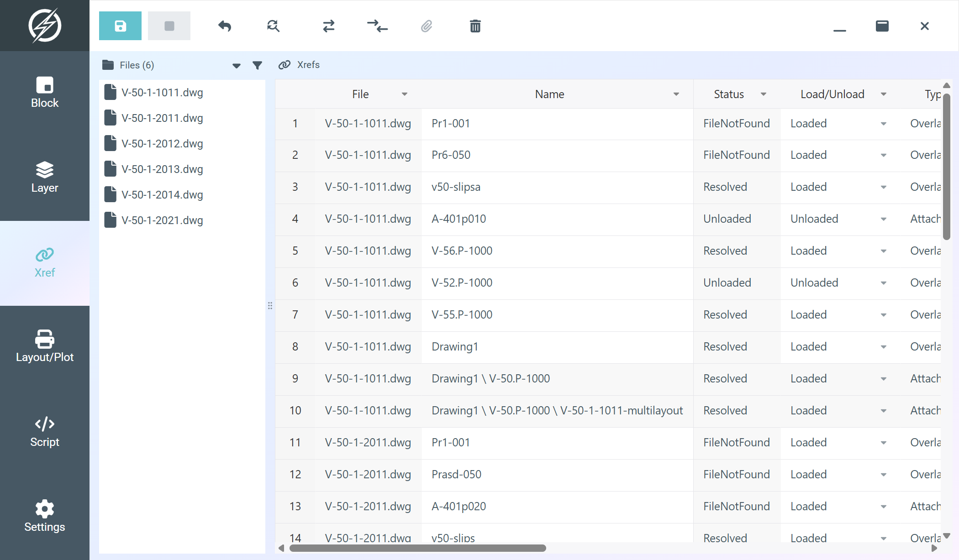Screen dimensions: 959x560
Task: Open Load/Unload dropdown for v50-slipsa row
Action: 884,188
